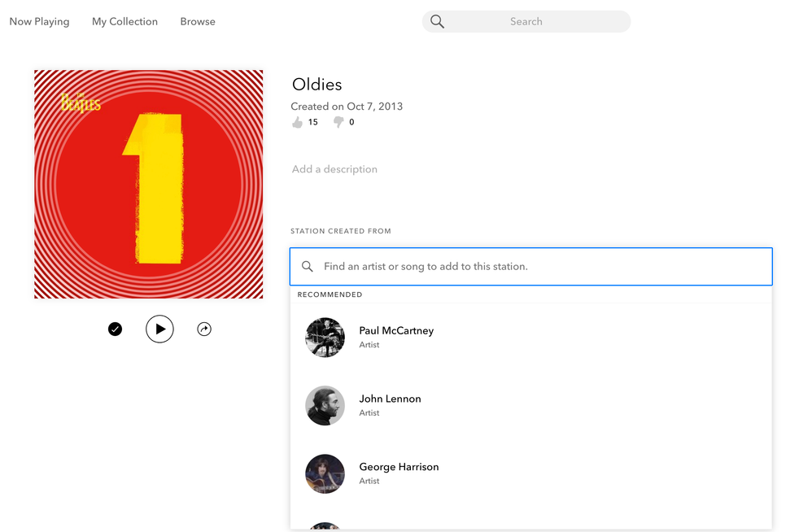
Task: Click the 'Find an artist or song' field
Action: pos(537,267)
